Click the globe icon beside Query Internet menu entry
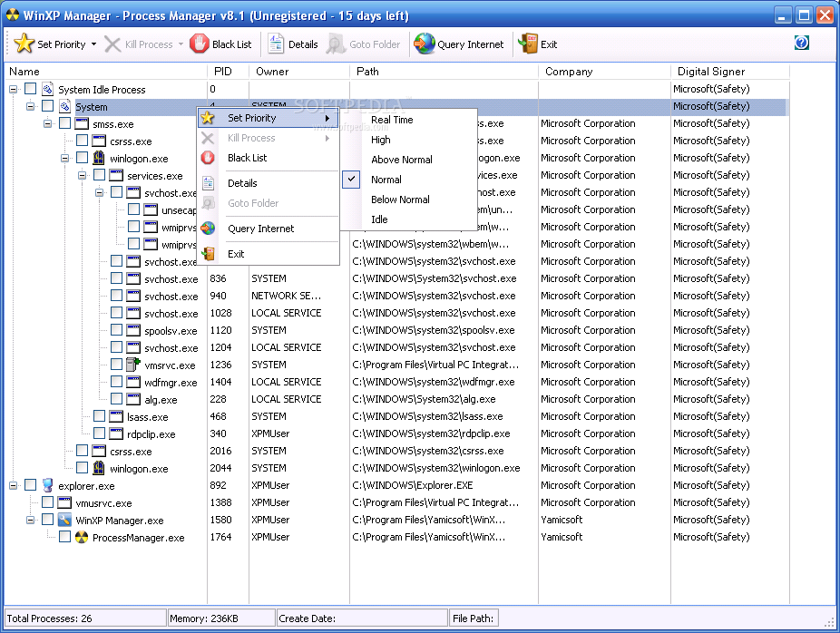 pos(208,229)
